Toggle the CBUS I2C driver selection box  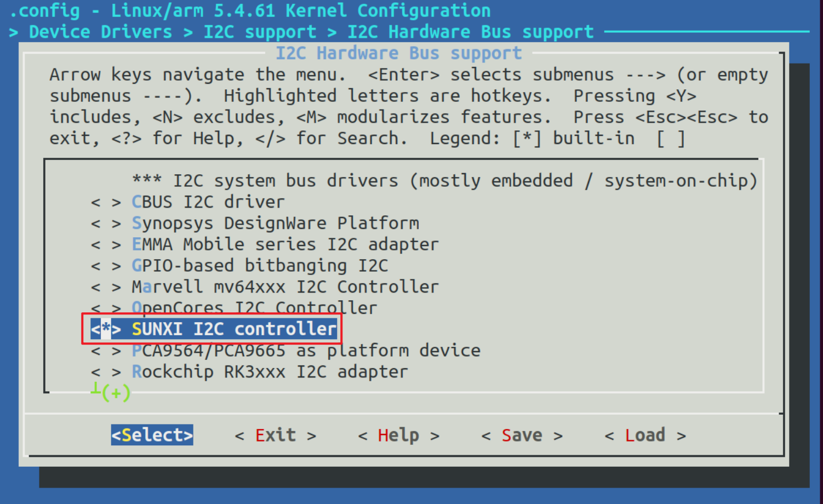(106, 202)
